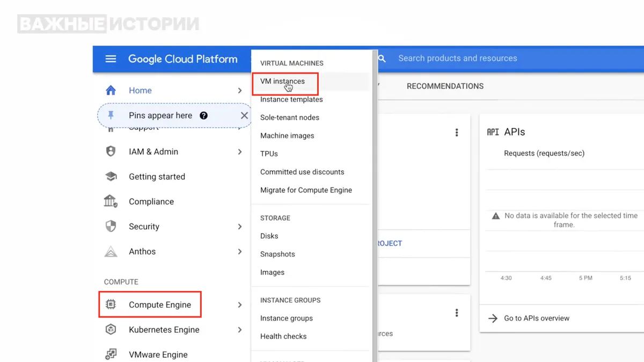Expand the Compute Engine submenu chevron
Screen dimensions: 644x362
click(x=240, y=305)
